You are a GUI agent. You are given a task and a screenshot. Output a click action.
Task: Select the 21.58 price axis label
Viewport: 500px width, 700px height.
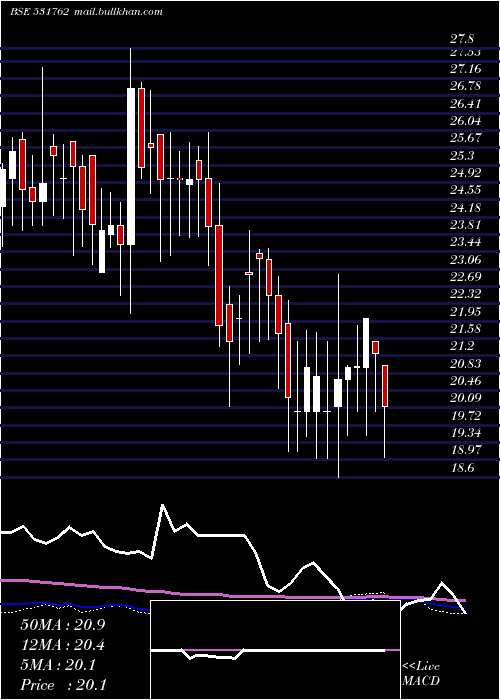(x=466, y=329)
